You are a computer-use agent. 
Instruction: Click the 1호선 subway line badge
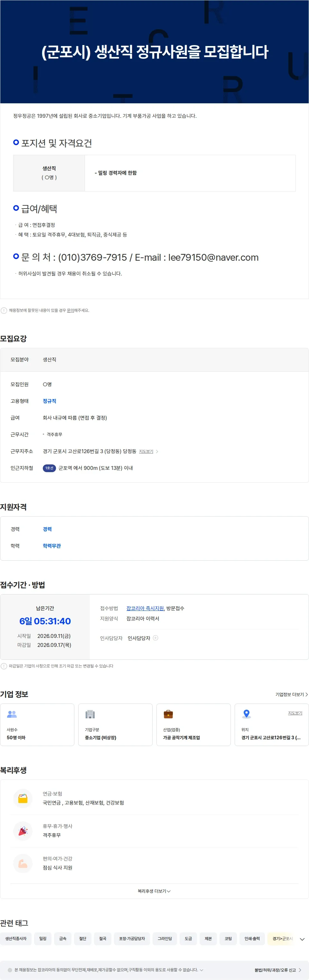tap(50, 468)
